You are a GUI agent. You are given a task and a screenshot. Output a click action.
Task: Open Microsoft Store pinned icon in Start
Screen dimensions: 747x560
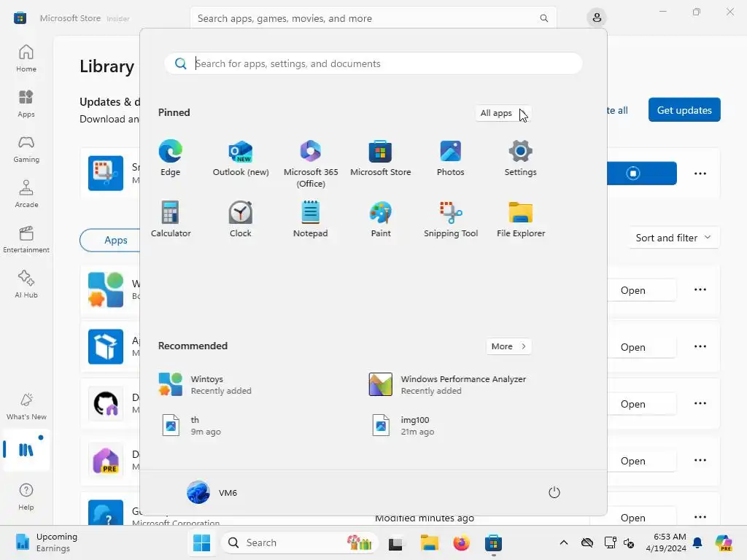pyautogui.click(x=380, y=158)
